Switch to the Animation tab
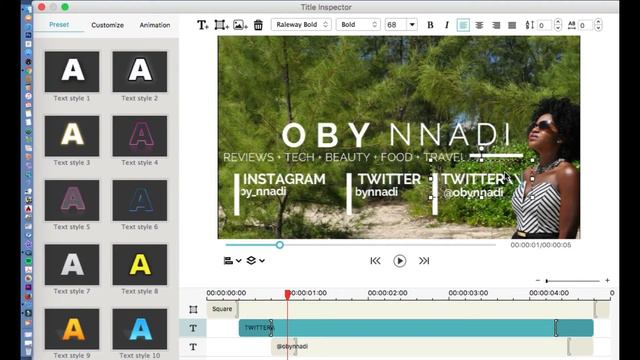 [x=155, y=25]
